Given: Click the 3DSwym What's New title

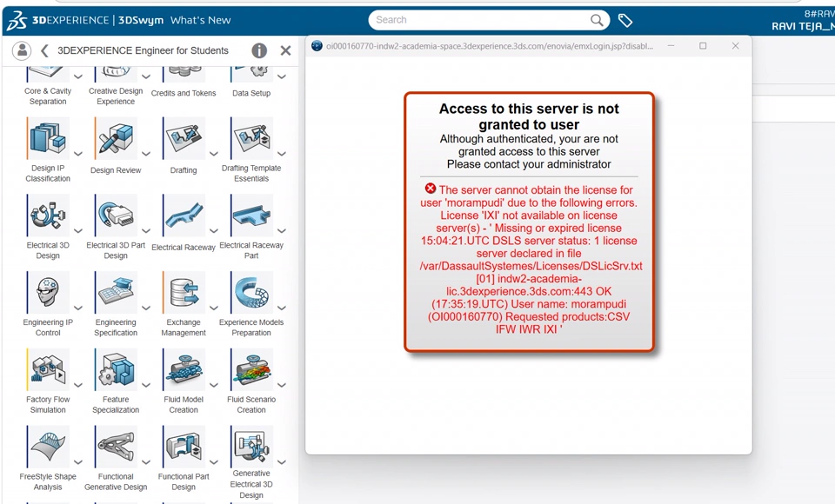Looking at the screenshot, I should click(174, 20).
